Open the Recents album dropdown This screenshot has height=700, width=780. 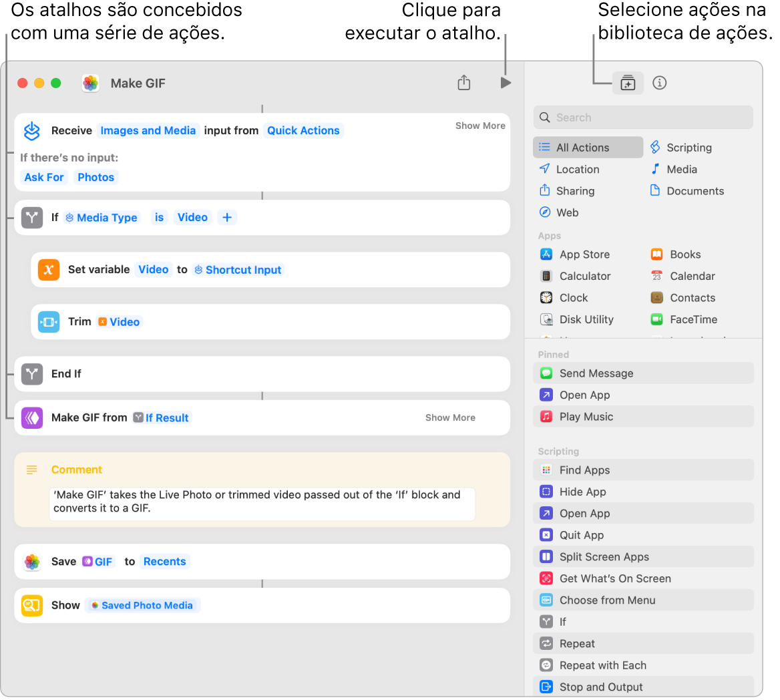(x=165, y=562)
